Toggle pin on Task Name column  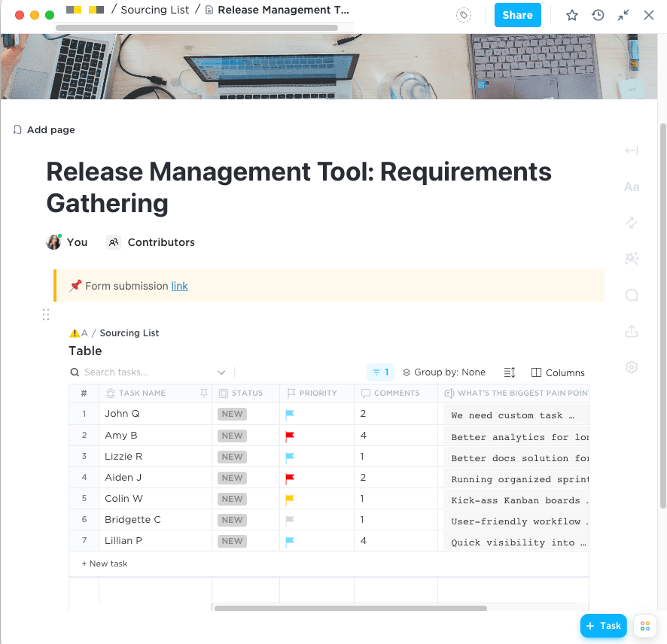(203, 393)
